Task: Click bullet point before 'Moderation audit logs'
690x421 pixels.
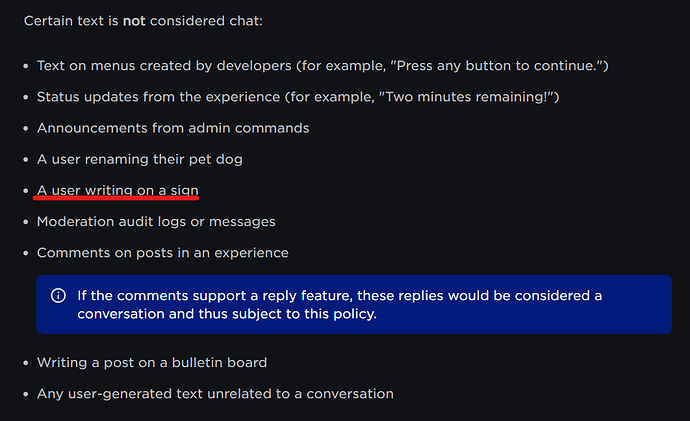Action: pos(26,222)
